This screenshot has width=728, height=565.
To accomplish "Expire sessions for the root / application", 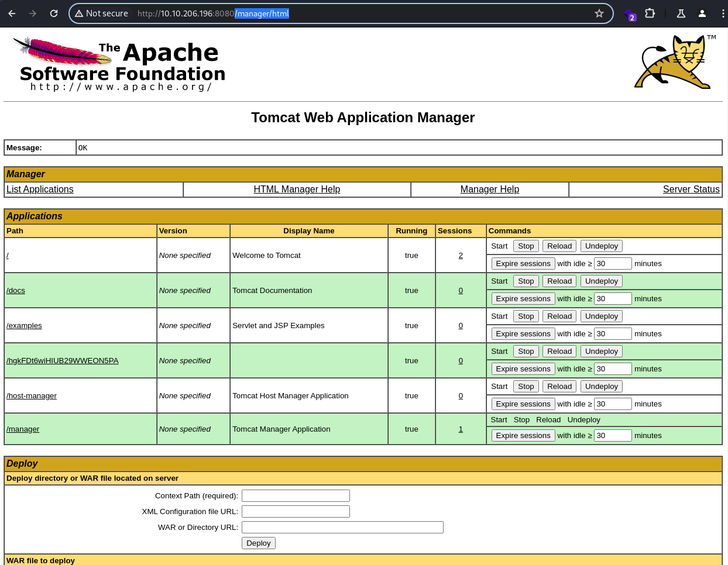I will coord(523,264).
